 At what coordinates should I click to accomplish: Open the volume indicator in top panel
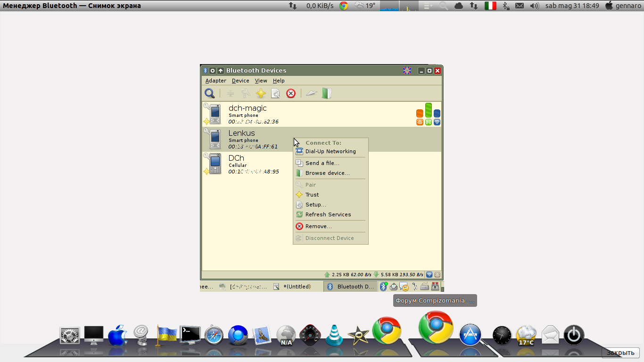pos(534,6)
